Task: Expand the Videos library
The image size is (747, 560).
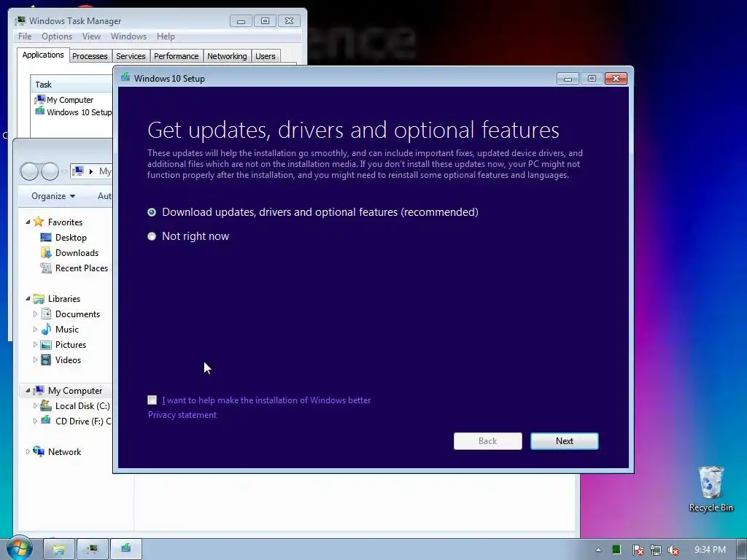Action: click(35, 360)
